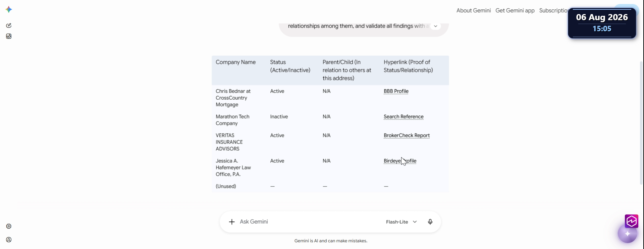The width and height of the screenshot is (644, 249).
Task: Click the Status (Active/Inactive) column header
Action: 290,66
